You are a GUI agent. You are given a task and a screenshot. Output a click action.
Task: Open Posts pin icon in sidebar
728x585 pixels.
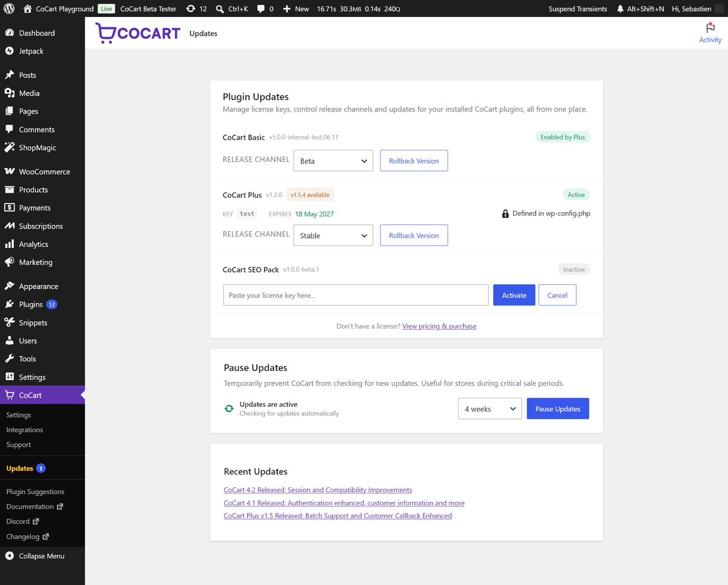pos(9,75)
